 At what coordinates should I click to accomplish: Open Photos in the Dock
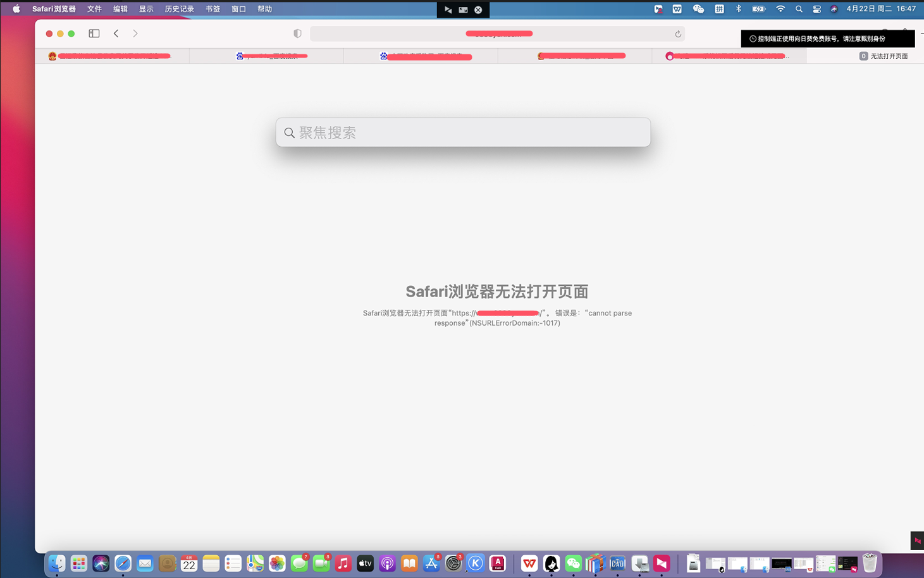point(277,563)
